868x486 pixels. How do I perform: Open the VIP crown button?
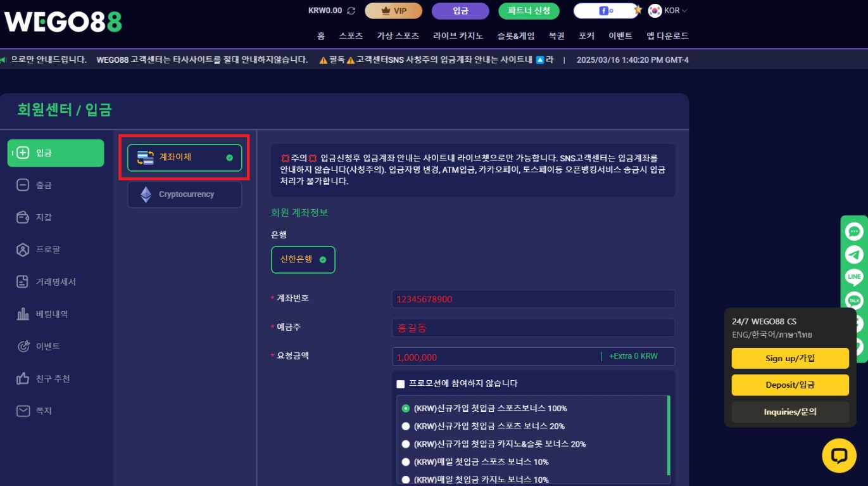[x=393, y=11]
